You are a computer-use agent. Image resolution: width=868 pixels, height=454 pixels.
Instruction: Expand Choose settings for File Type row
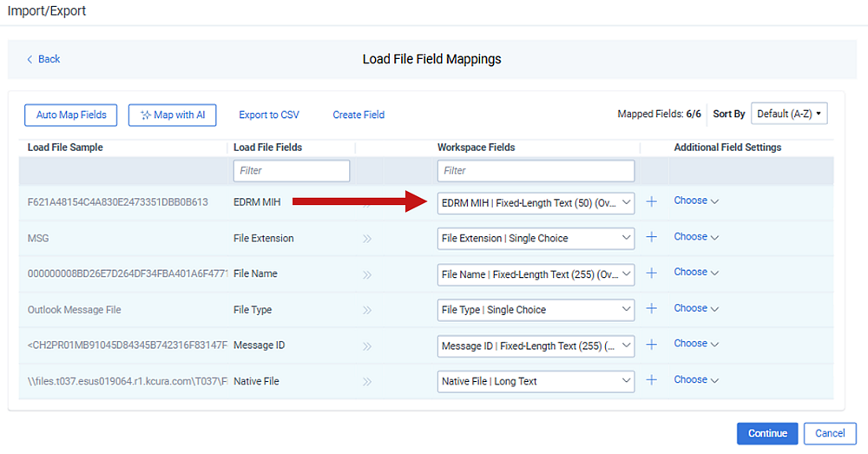click(696, 308)
